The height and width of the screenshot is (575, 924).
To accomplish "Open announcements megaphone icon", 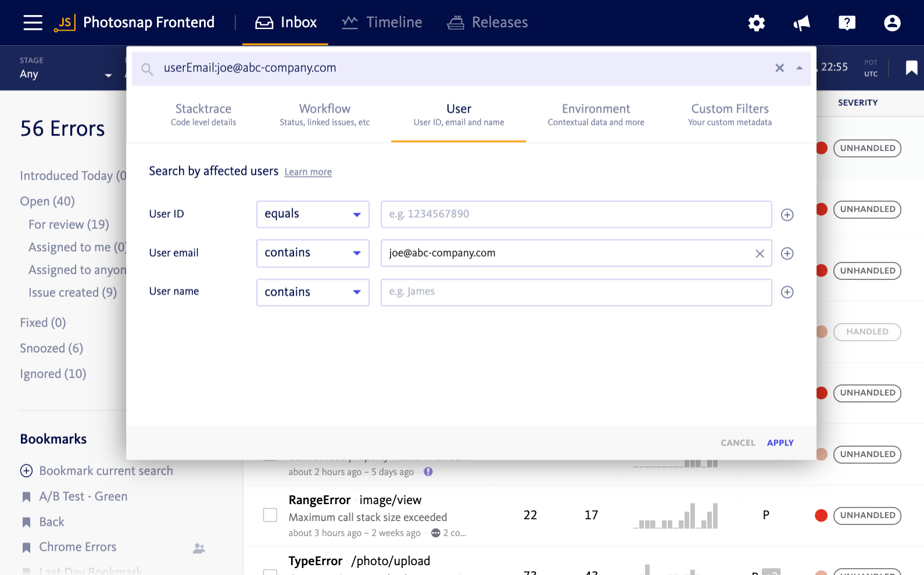I will [x=802, y=23].
